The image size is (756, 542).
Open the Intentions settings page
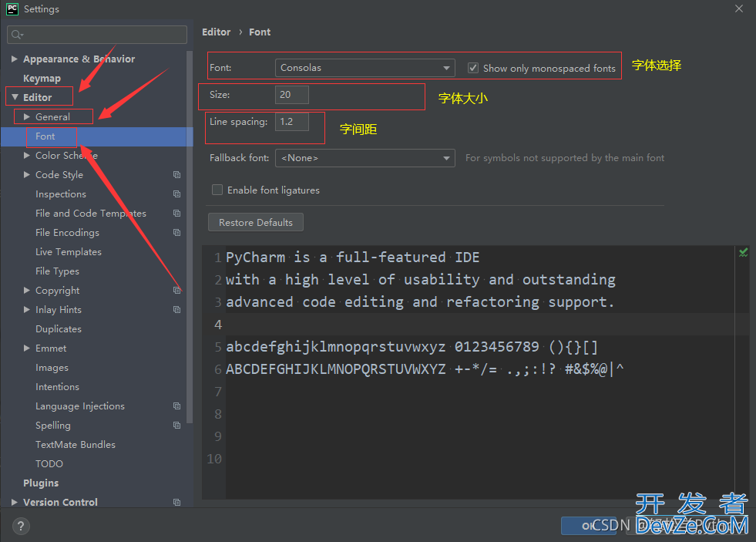[57, 387]
